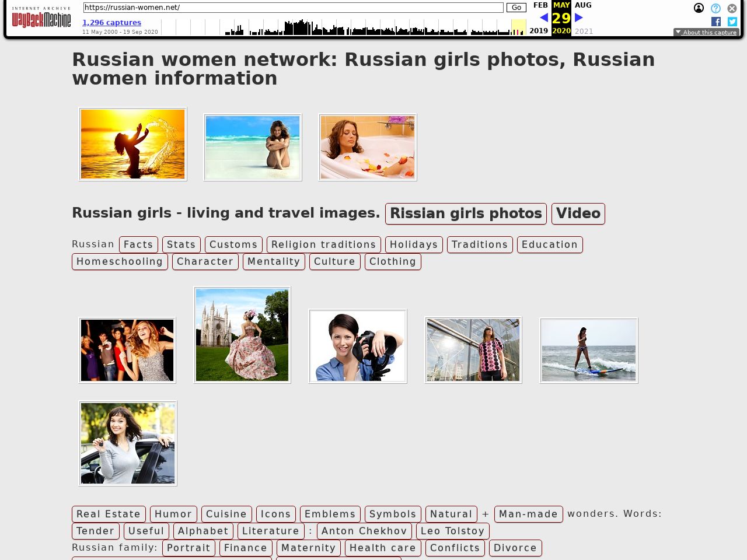
Task: Expand the About this capture dropdown
Action: (x=706, y=33)
